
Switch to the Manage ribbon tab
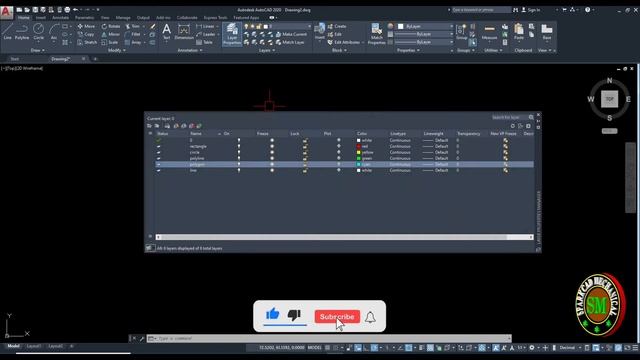tap(123, 18)
